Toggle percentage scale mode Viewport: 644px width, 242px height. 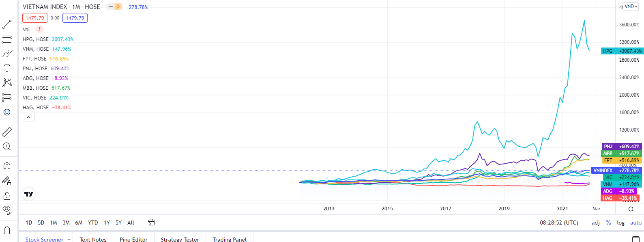click(x=608, y=223)
